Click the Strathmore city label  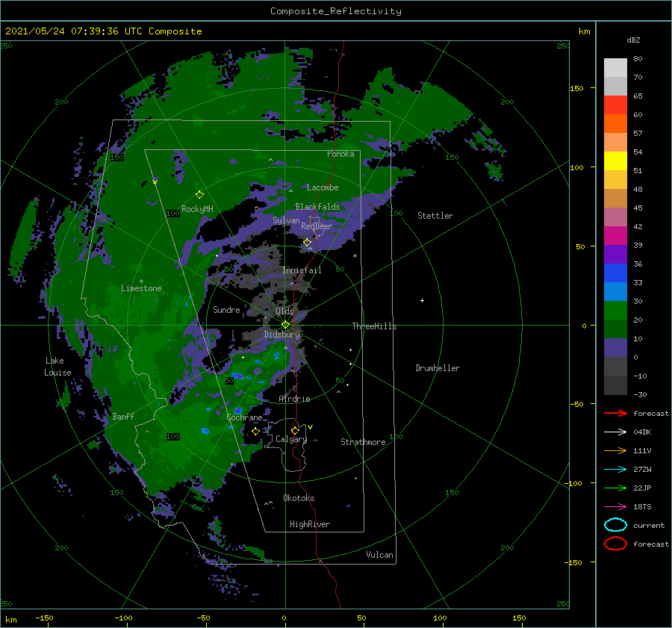[363, 442]
